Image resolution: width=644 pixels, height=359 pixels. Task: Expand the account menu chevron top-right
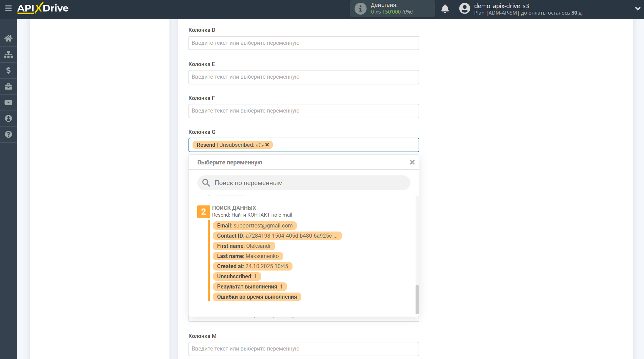pos(636,8)
